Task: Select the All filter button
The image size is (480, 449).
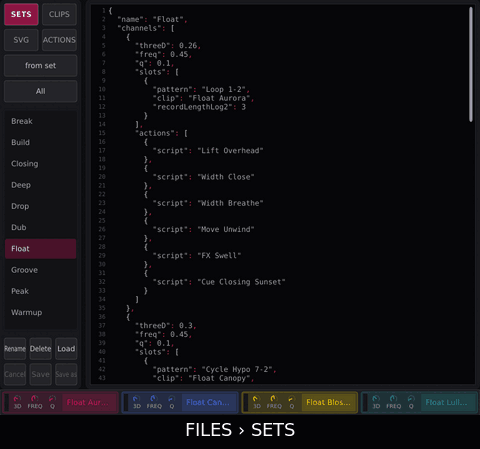Action: (40, 91)
